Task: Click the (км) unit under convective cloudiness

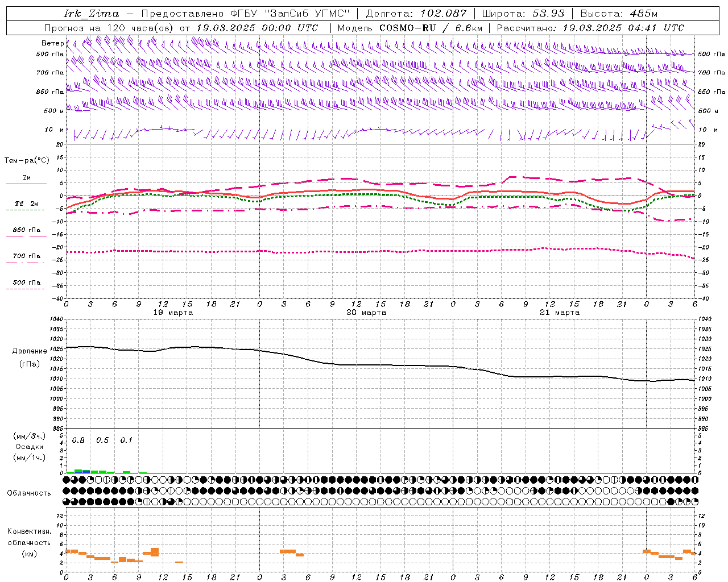Action: coord(29,554)
